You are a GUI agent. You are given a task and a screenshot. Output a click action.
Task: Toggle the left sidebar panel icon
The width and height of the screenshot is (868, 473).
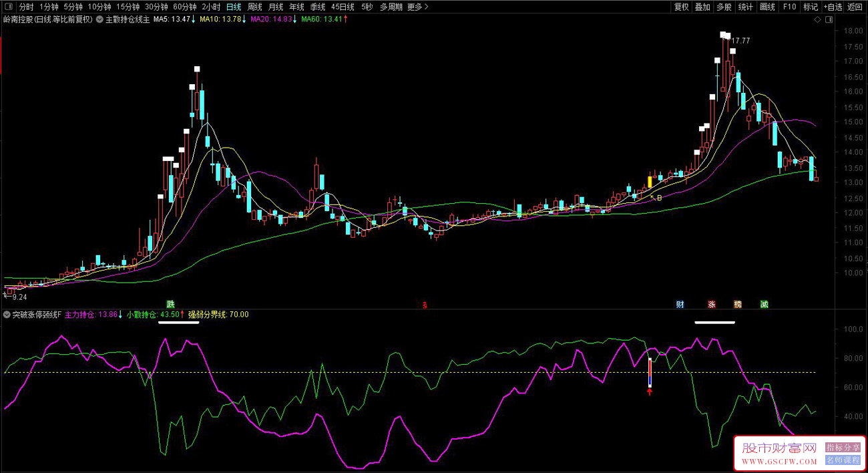coord(8,7)
